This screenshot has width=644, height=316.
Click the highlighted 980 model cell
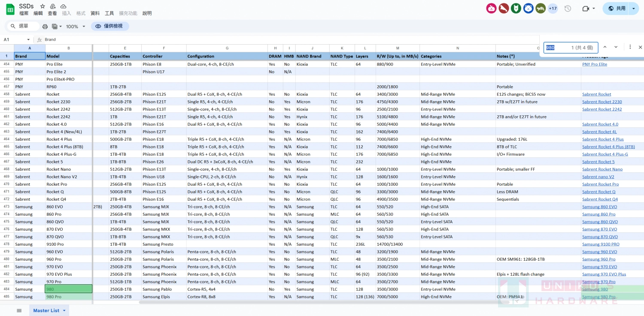coord(69,289)
